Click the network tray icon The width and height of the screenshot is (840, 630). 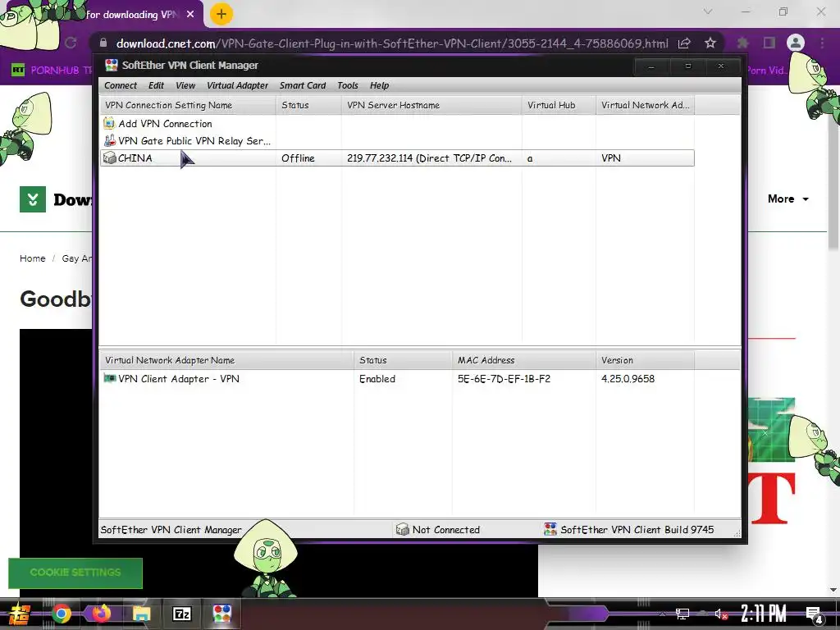coord(682,614)
